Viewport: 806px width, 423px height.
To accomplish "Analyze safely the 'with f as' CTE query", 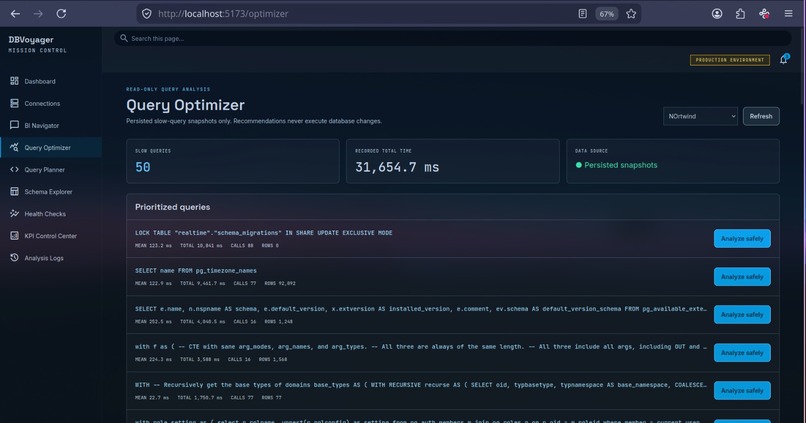I will [742, 353].
